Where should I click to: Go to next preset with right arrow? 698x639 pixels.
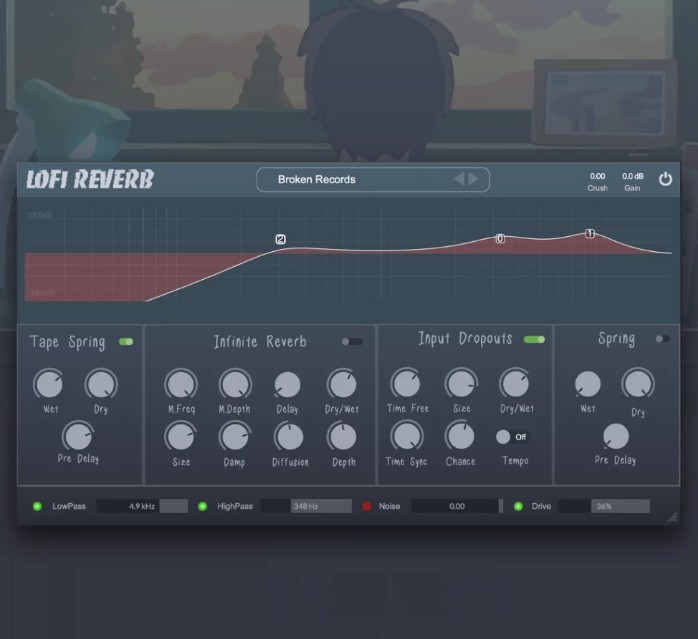(x=474, y=179)
